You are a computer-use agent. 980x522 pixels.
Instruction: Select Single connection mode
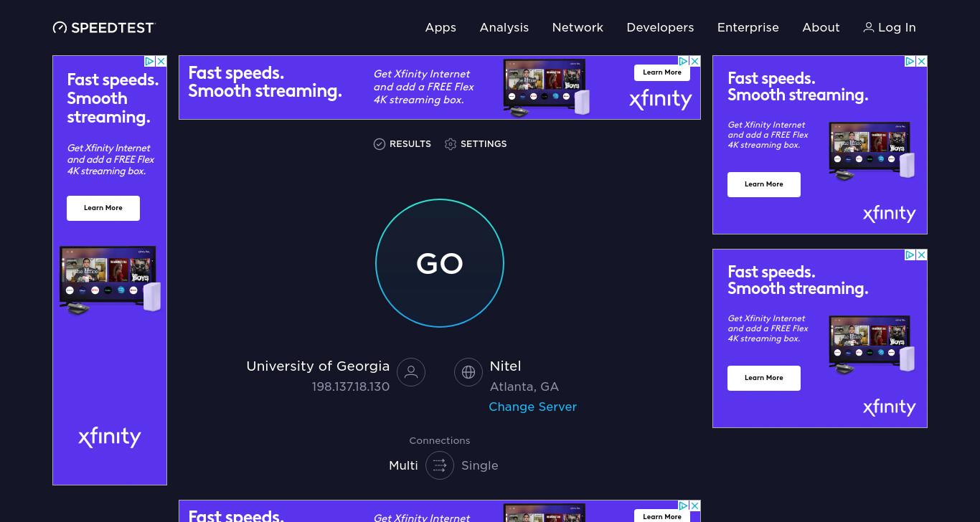tap(480, 465)
